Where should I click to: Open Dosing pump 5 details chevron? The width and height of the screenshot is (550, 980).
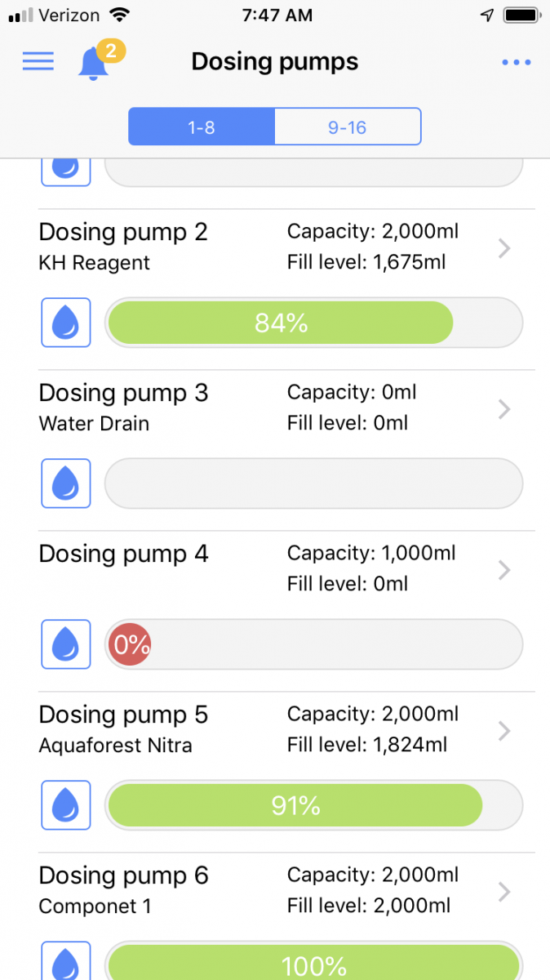(x=504, y=731)
